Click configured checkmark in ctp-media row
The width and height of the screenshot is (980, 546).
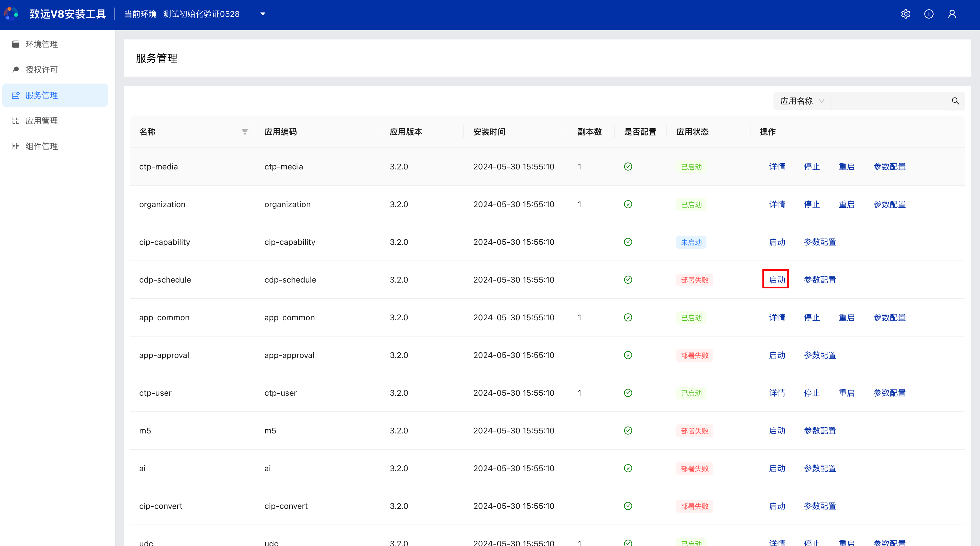point(628,167)
